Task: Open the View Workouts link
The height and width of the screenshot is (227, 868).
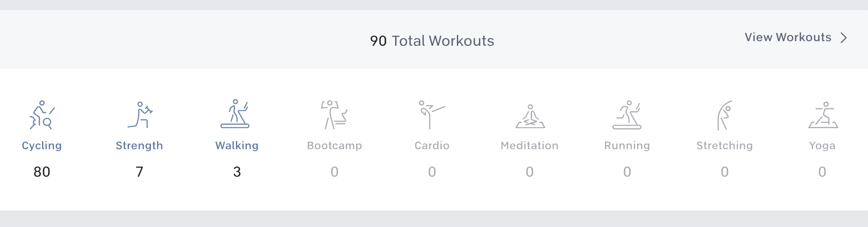Action: tap(788, 37)
